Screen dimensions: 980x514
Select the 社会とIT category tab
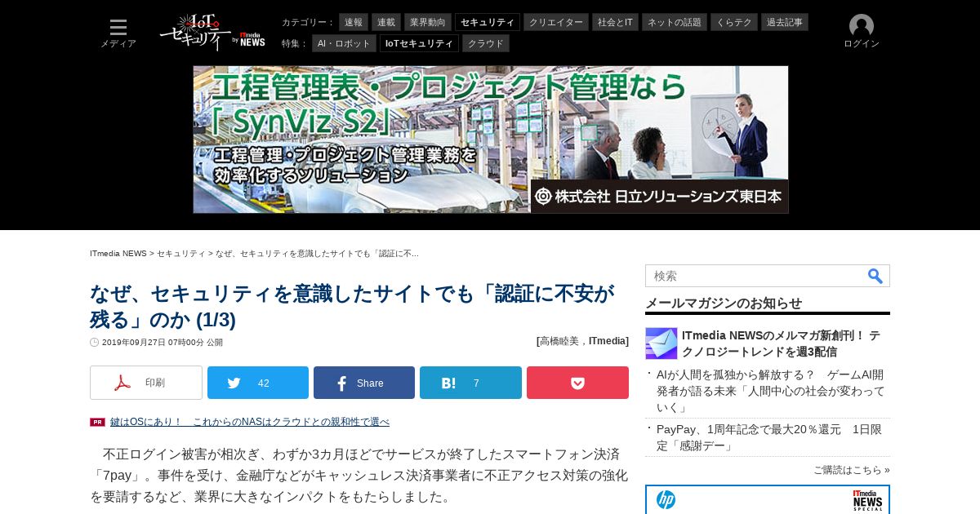click(615, 22)
